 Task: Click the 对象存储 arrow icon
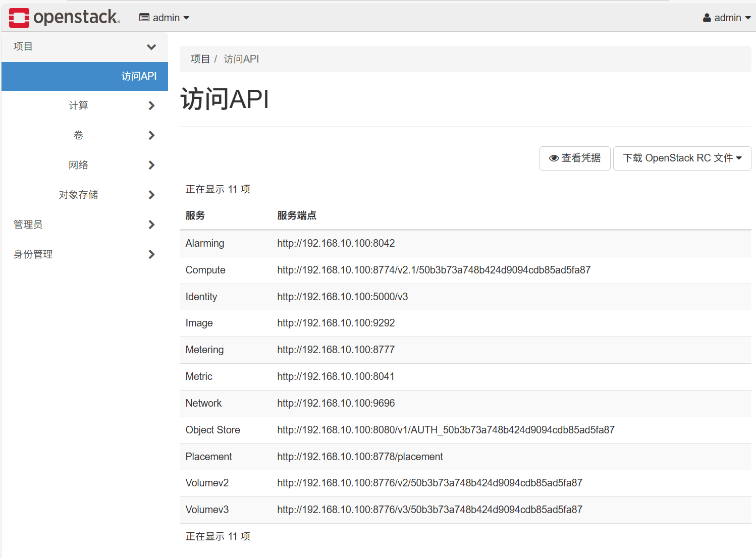click(151, 195)
